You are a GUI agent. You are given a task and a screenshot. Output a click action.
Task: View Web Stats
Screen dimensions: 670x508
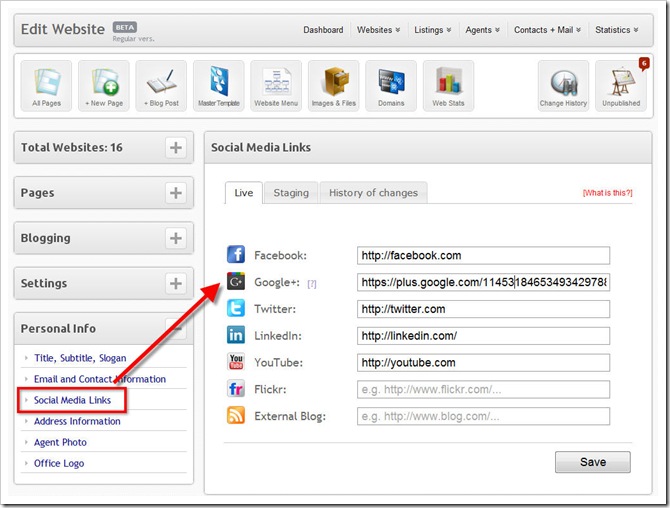tap(448, 86)
